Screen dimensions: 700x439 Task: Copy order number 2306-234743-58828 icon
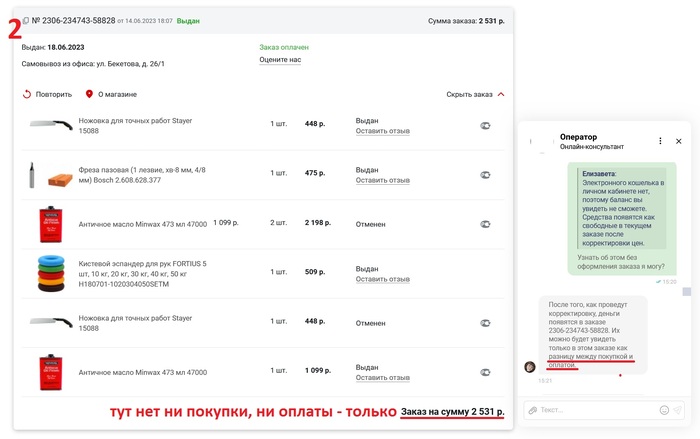click(x=26, y=21)
